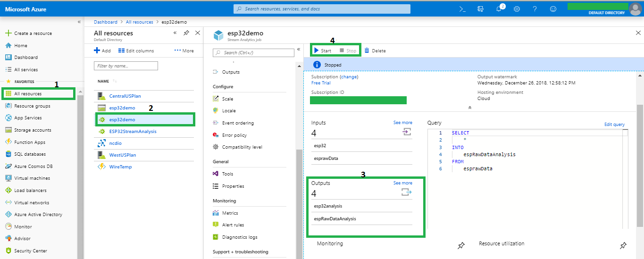Click the Storage accounts sidebar icon

[x=8, y=130]
